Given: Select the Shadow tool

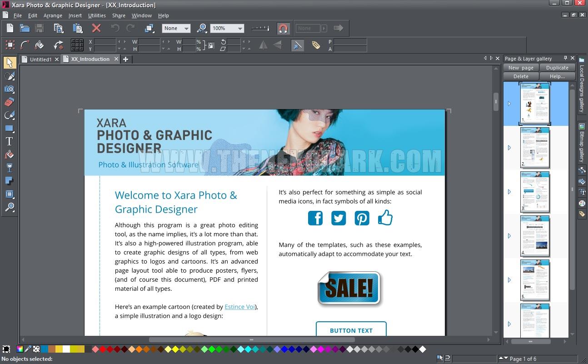Looking at the screenshot, I should (10, 181).
